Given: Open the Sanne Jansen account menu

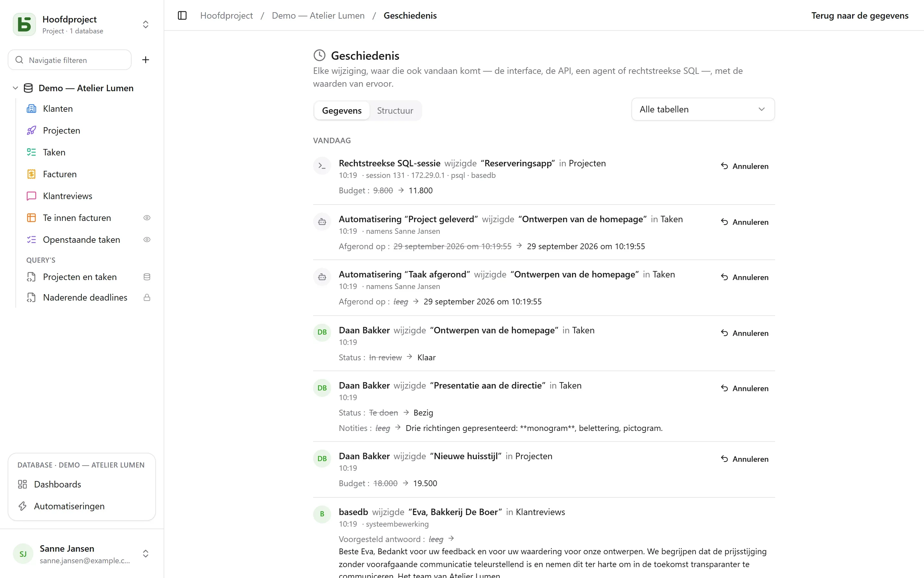Looking at the screenshot, I should tap(82, 554).
